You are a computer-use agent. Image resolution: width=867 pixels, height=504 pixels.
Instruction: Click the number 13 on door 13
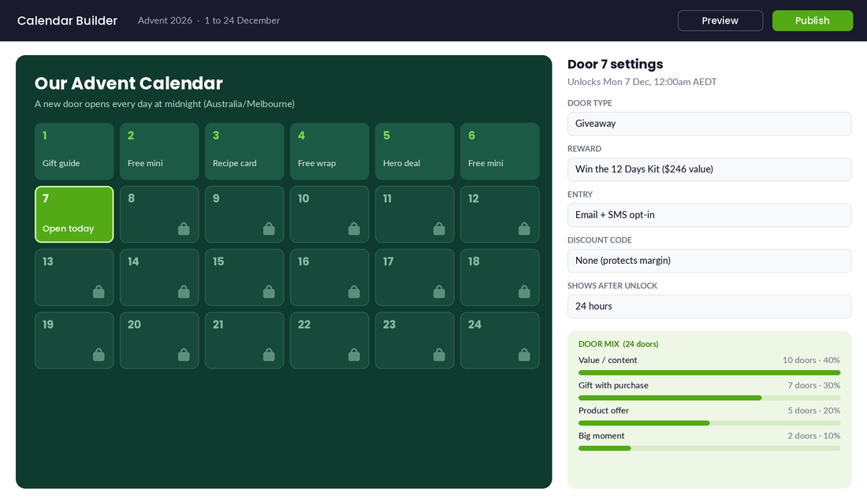point(48,261)
